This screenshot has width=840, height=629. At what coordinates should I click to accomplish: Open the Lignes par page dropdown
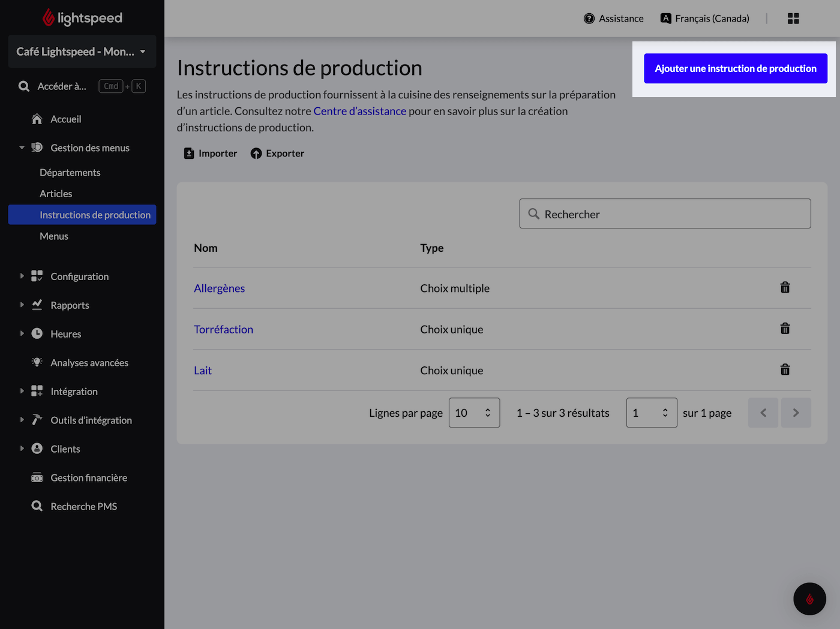coord(474,413)
